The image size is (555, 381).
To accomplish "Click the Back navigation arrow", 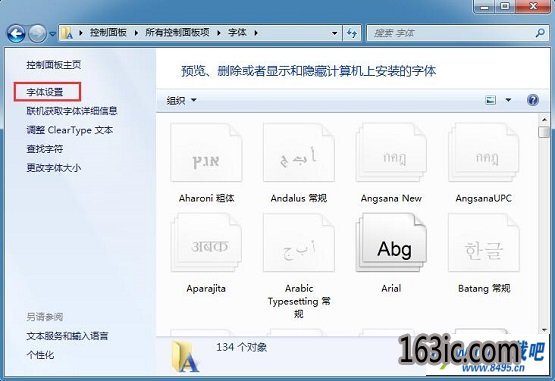I will click(16, 33).
